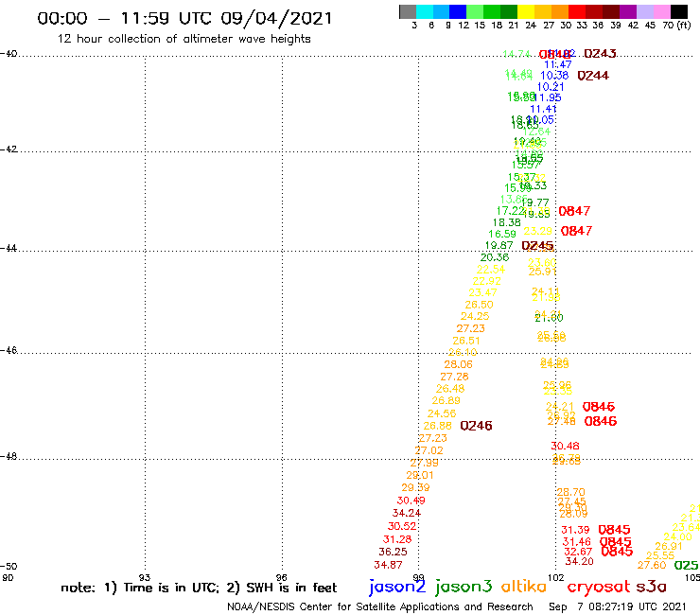Viewport: 700px width, 615px height.
Task: Click the wave height value '30.49'
Action: pos(411,501)
